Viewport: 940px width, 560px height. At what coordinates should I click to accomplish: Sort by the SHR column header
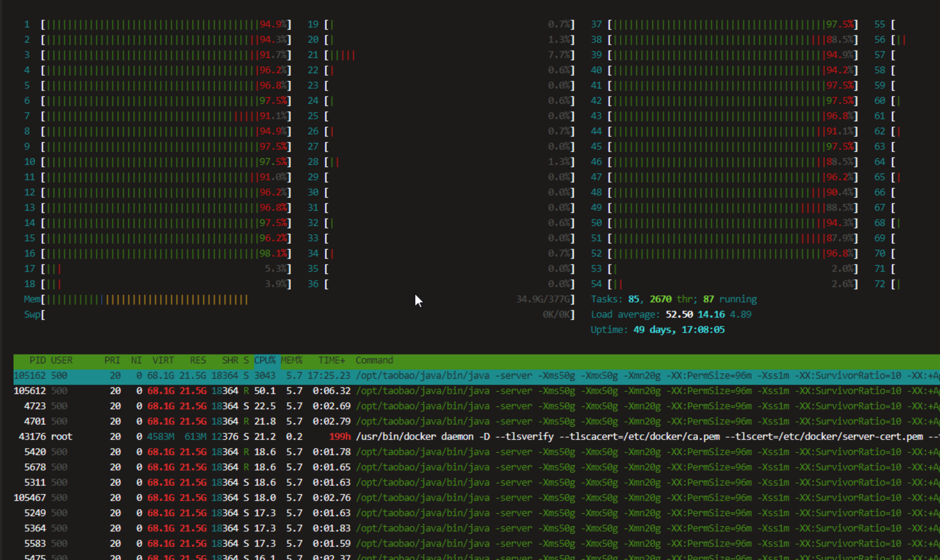(x=230, y=360)
